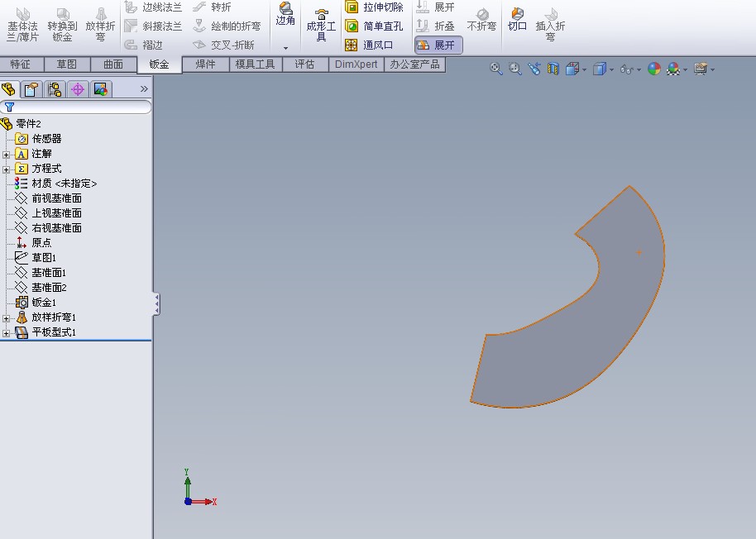Open the 曲面 tab
756x539 pixels.
(x=113, y=64)
